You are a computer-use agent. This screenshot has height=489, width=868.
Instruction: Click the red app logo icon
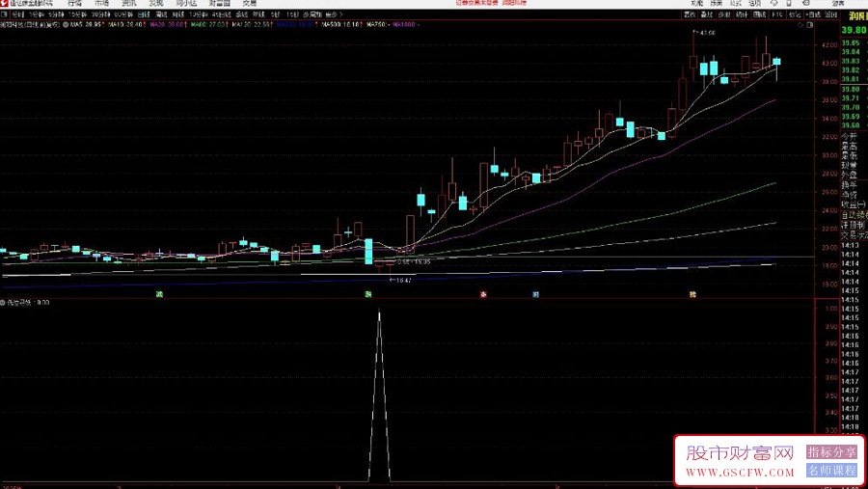(5, 3)
